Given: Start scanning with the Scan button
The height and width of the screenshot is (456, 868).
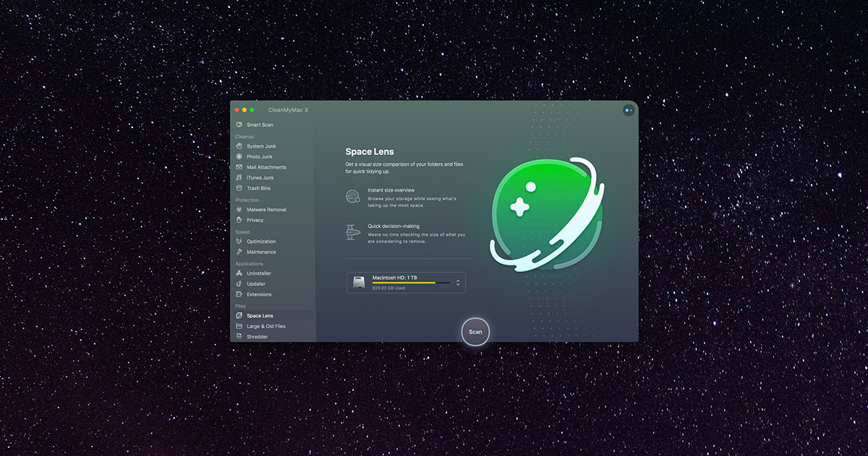Looking at the screenshot, I should (475, 332).
